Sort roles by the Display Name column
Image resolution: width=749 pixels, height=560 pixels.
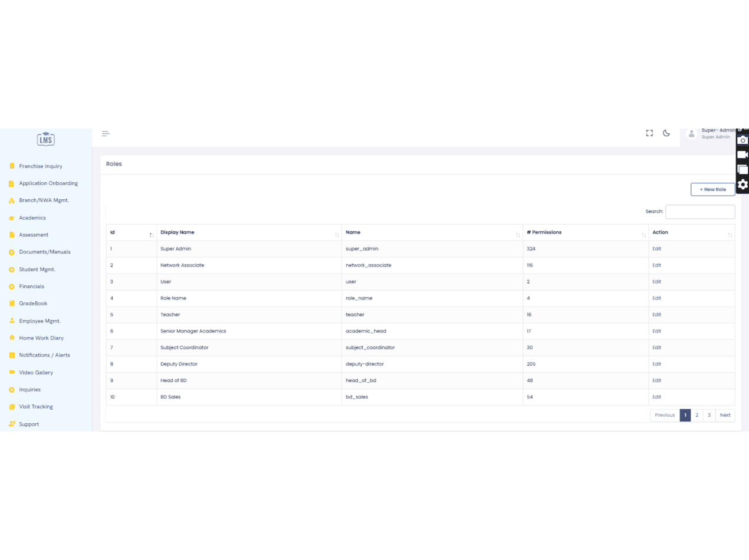(249, 232)
